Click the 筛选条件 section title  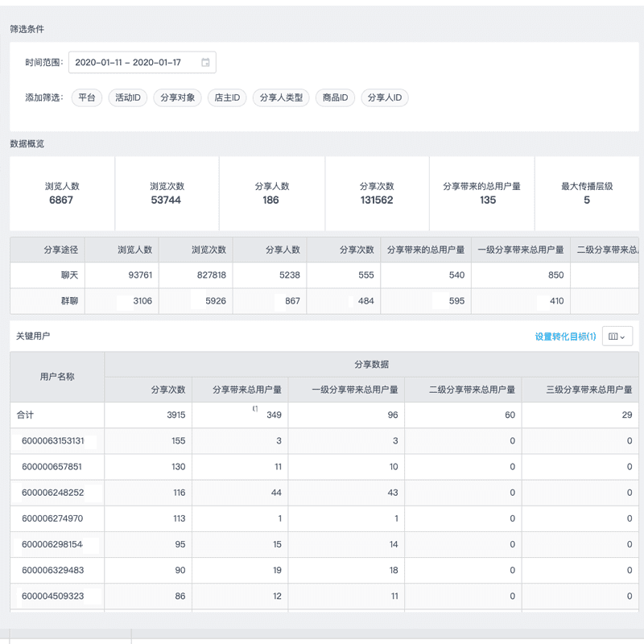[x=27, y=29]
